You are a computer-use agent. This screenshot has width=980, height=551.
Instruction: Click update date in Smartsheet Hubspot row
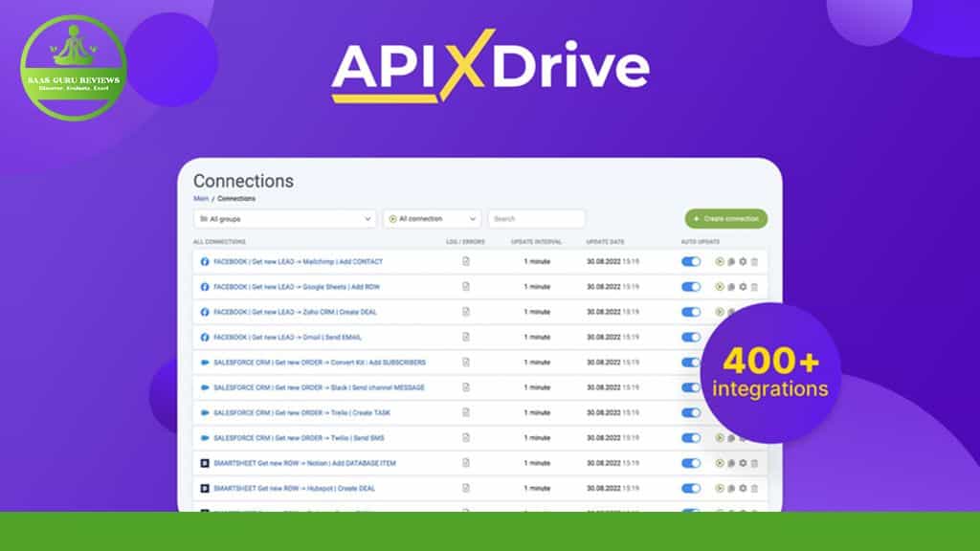[612, 489]
